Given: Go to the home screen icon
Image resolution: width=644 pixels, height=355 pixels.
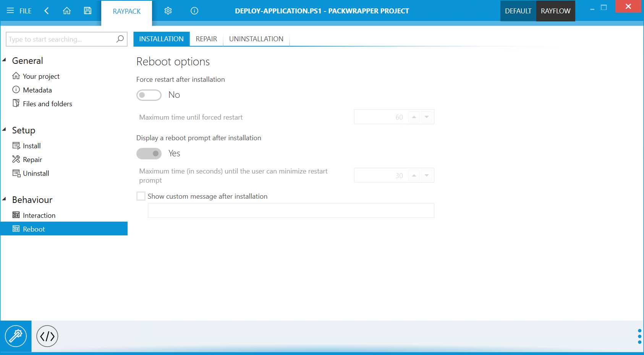Looking at the screenshot, I should pos(67,11).
